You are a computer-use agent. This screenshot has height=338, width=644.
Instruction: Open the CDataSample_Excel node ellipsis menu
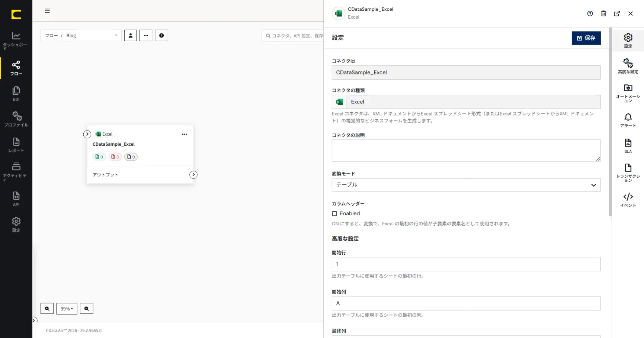click(185, 134)
